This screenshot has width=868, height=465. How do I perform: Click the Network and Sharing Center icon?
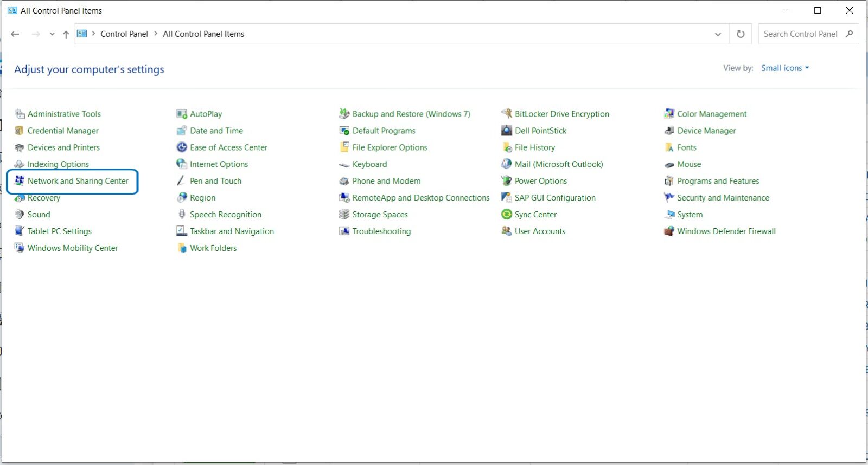click(20, 181)
